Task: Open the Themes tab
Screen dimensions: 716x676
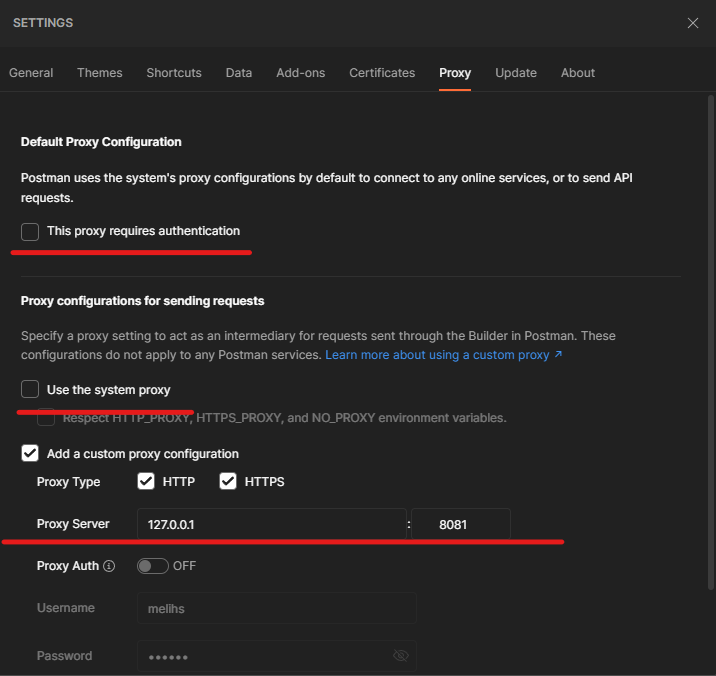Action: 100,73
